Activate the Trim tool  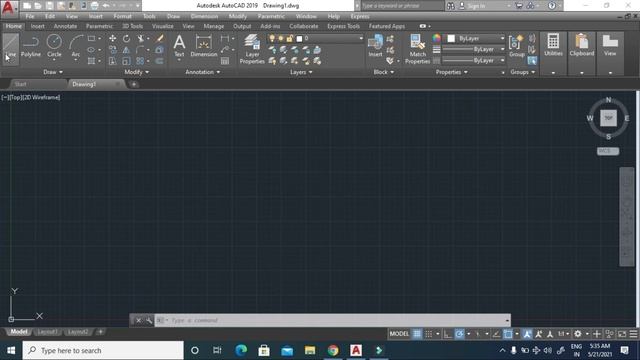tap(140, 38)
